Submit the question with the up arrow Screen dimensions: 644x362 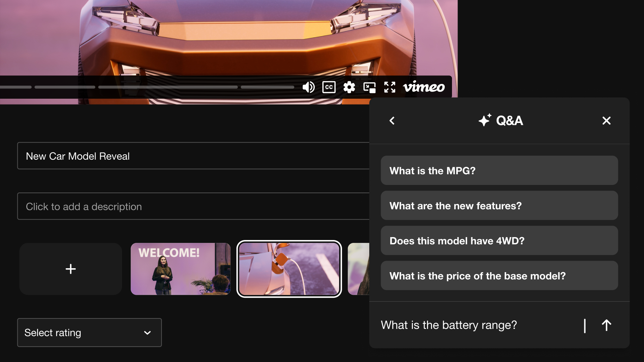click(606, 325)
